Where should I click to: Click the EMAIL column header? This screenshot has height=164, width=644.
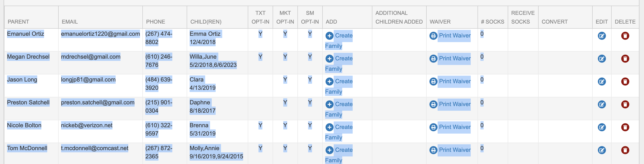[x=70, y=22]
